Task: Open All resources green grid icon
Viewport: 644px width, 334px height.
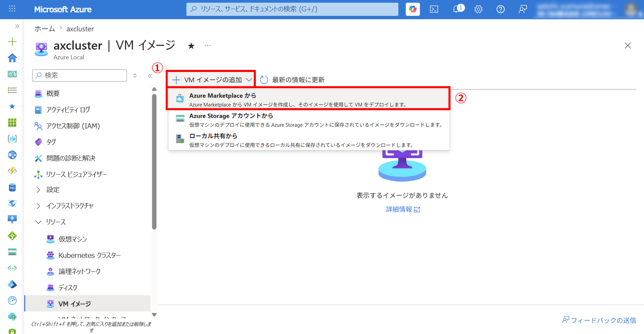Action: click(x=12, y=122)
